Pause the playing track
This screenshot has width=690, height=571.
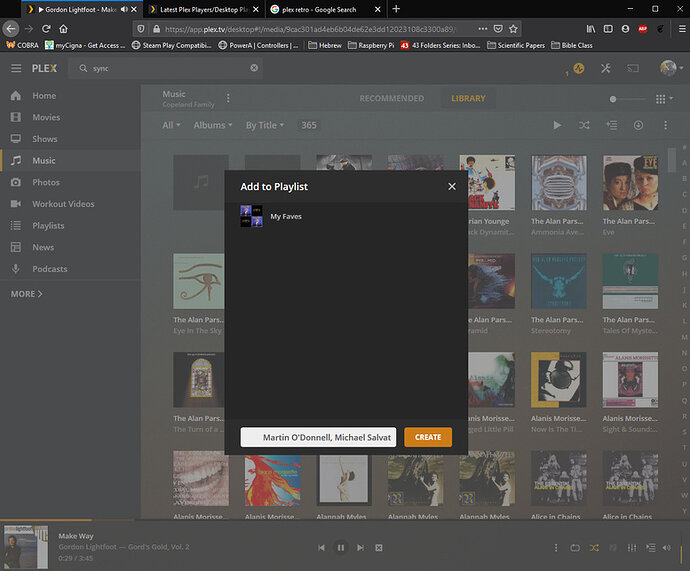click(x=341, y=548)
